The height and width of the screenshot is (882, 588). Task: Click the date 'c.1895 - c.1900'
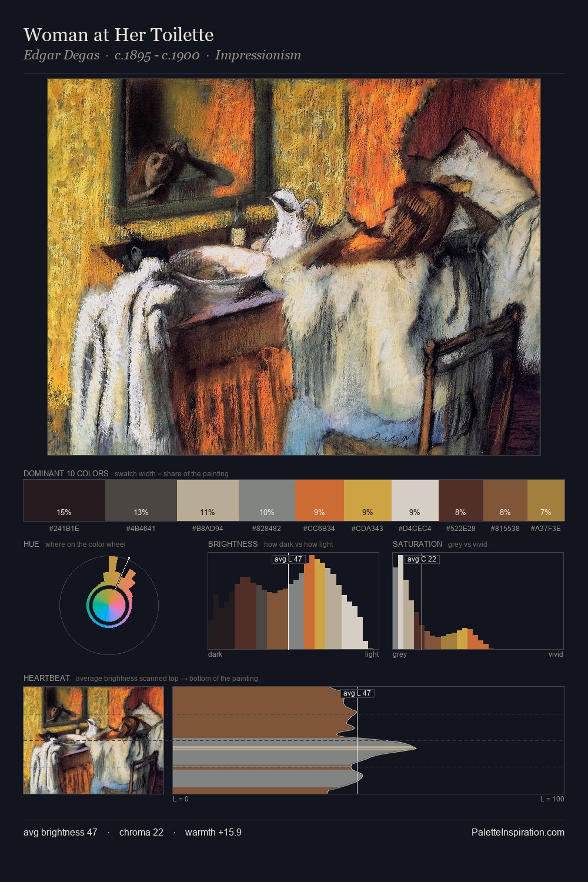pyautogui.click(x=157, y=55)
